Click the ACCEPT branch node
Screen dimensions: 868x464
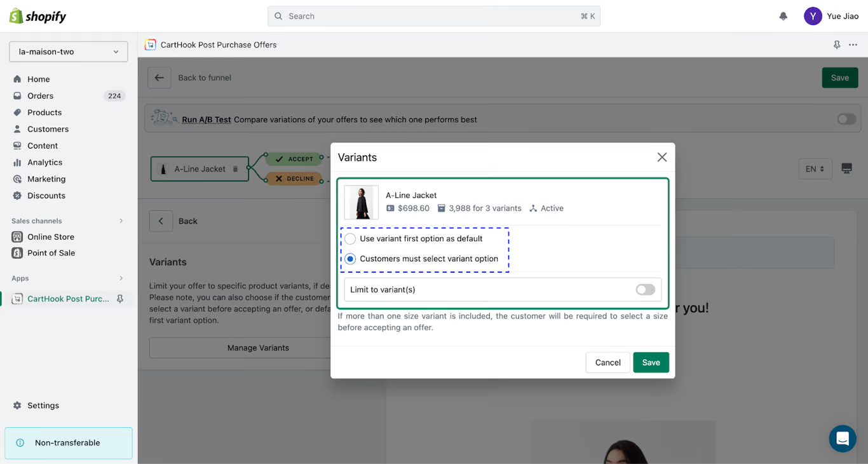click(294, 159)
